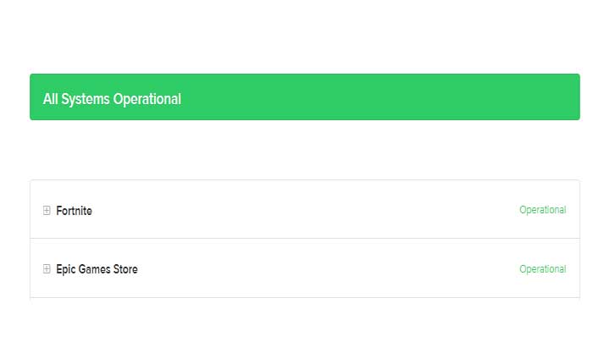
Task: Expand the Epic Games Store component group
Action: pos(47,269)
